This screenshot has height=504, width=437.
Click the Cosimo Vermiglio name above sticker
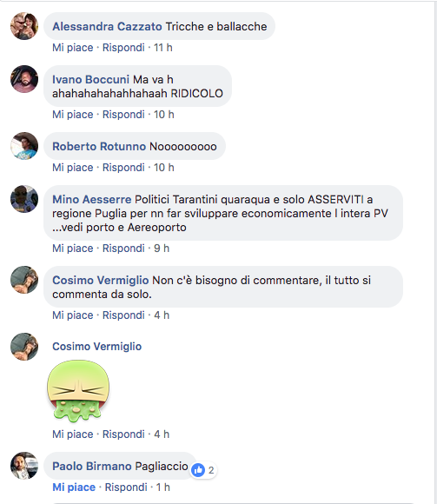[x=96, y=347]
